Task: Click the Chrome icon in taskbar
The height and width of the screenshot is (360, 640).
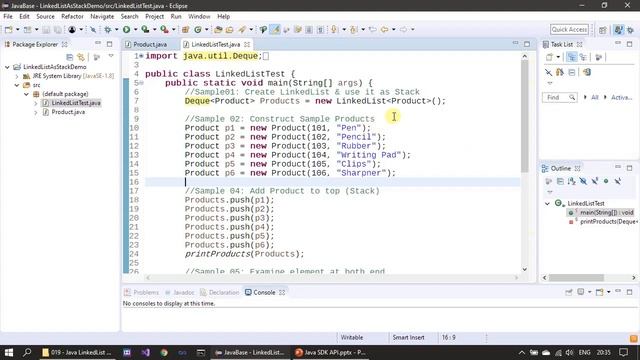Action: tap(164, 352)
